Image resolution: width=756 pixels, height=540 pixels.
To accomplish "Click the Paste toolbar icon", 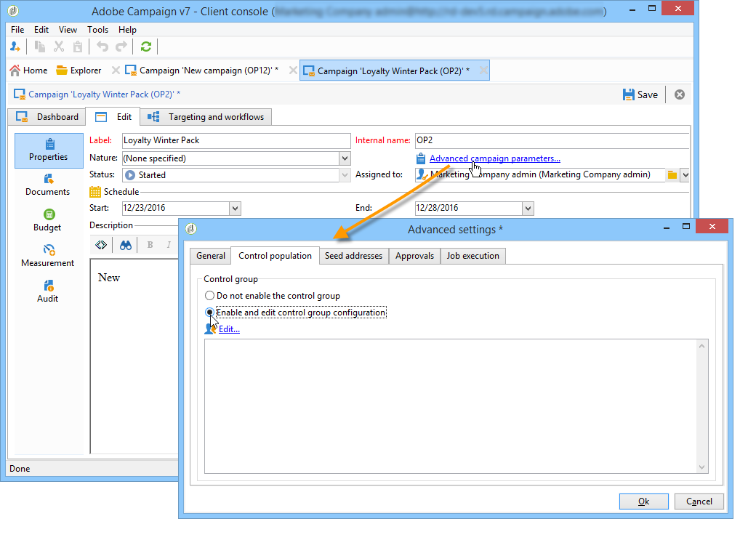I will pyautogui.click(x=77, y=47).
